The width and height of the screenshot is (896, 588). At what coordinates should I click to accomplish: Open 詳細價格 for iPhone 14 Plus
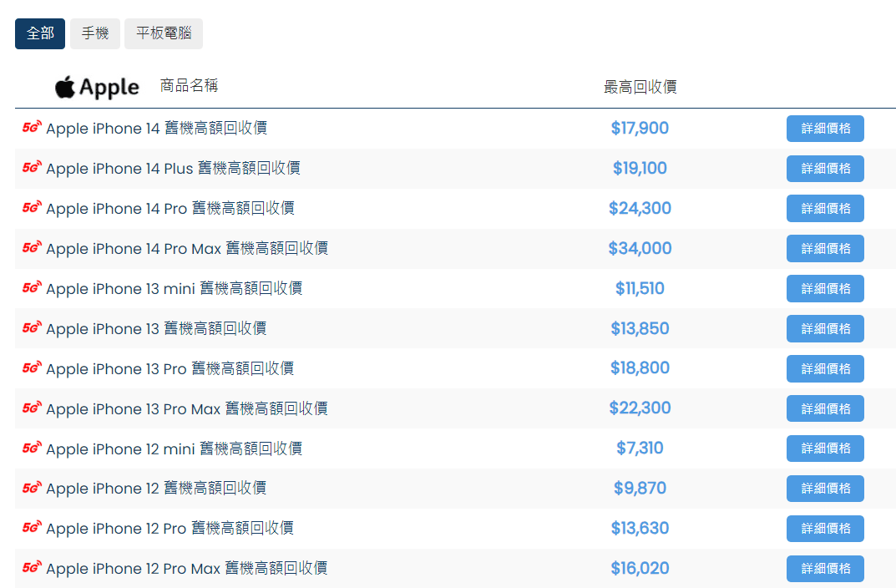click(825, 169)
